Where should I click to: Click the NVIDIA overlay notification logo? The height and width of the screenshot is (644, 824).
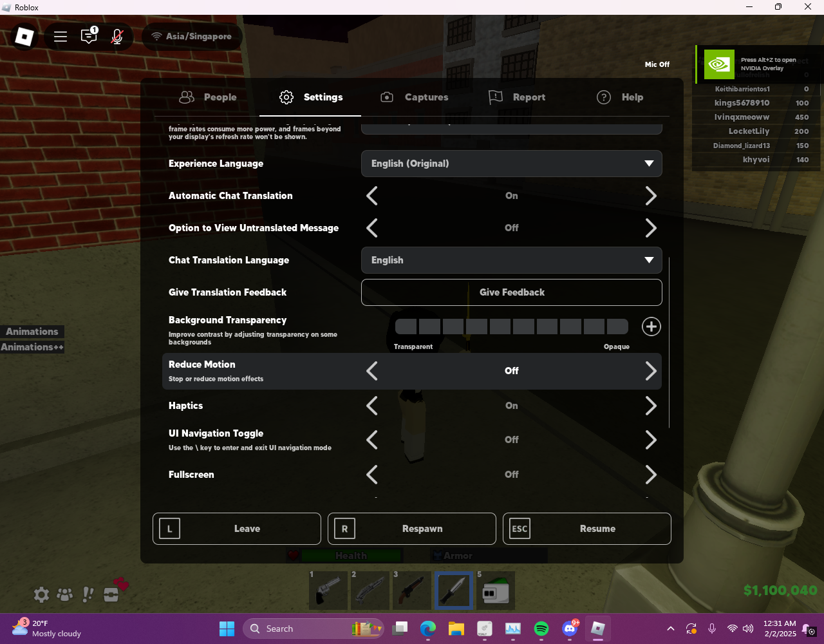pyautogui.click(x=719, y=64)
